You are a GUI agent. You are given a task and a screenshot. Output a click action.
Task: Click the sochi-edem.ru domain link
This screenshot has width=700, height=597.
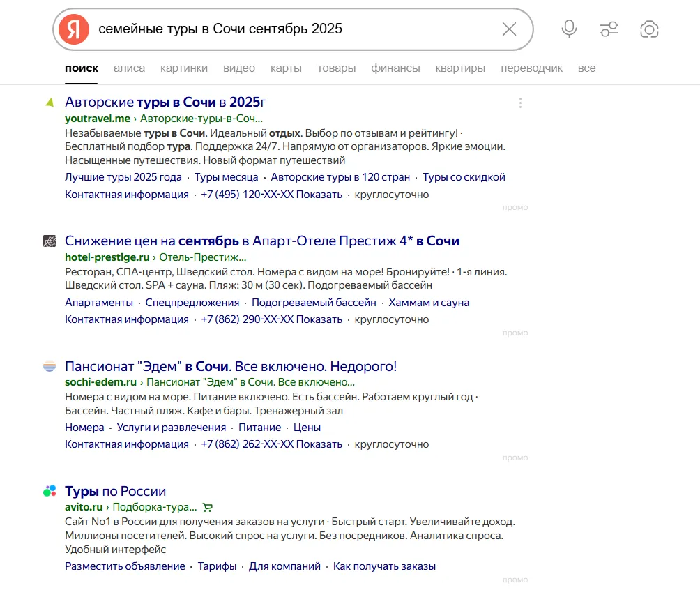click(100, 382)
